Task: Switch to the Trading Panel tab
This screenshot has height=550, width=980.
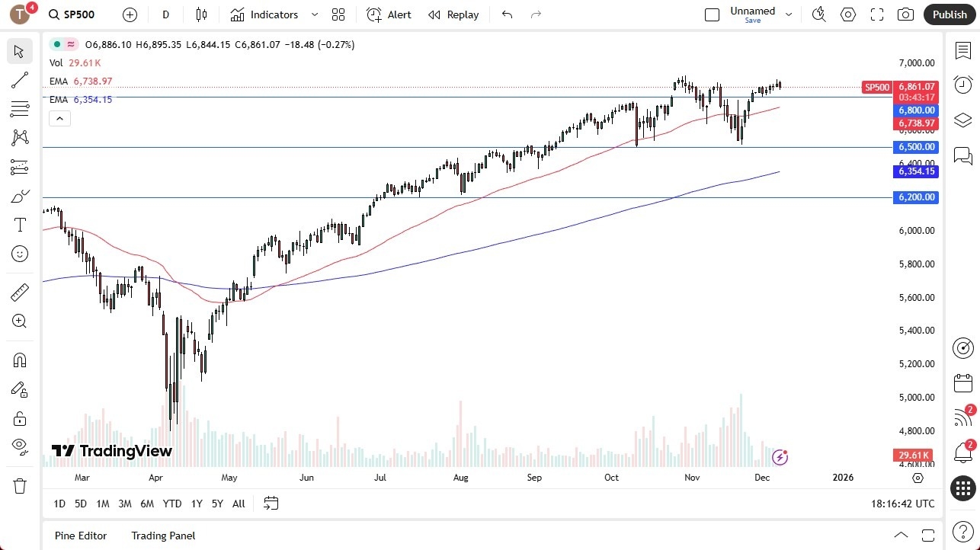Action: point(162,536)
